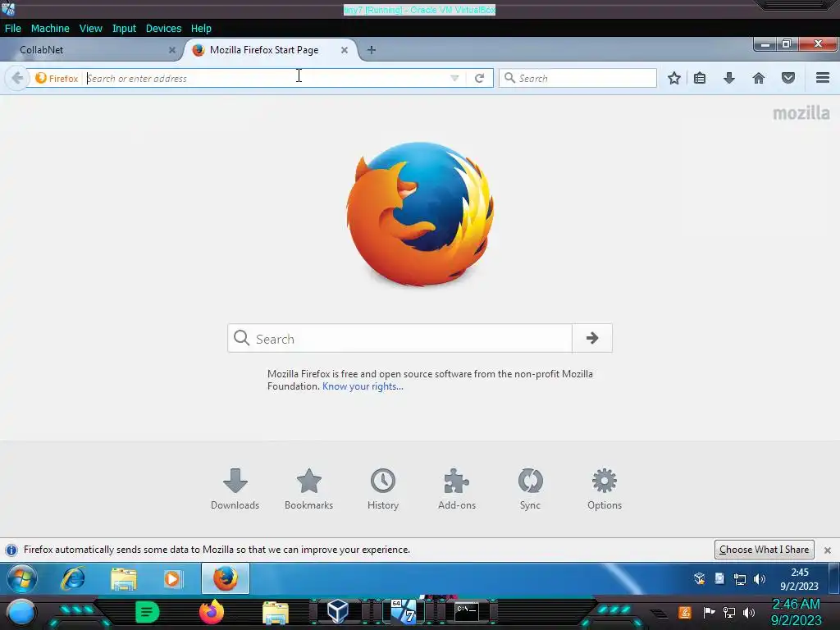
Task: Click Firefox button in guest taskbar
Action: pos(226,578)
